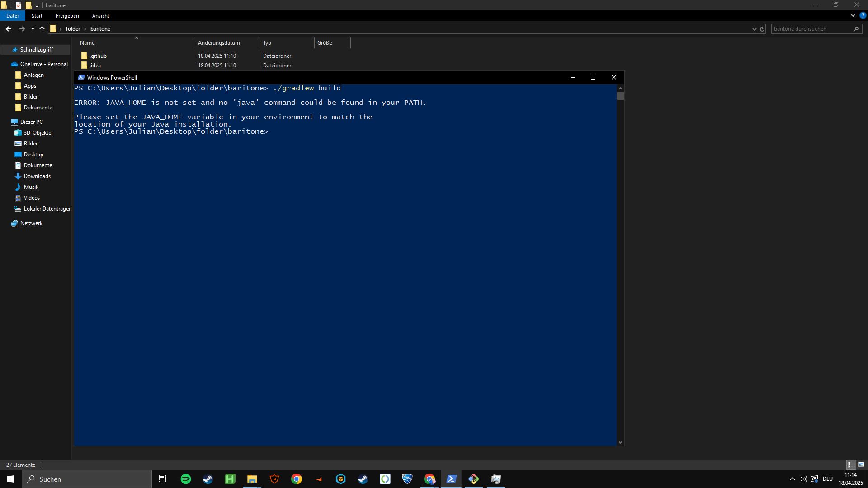Go back in File Explorer
The height and width of the screenshot is (488, 868).
(9, 29)
